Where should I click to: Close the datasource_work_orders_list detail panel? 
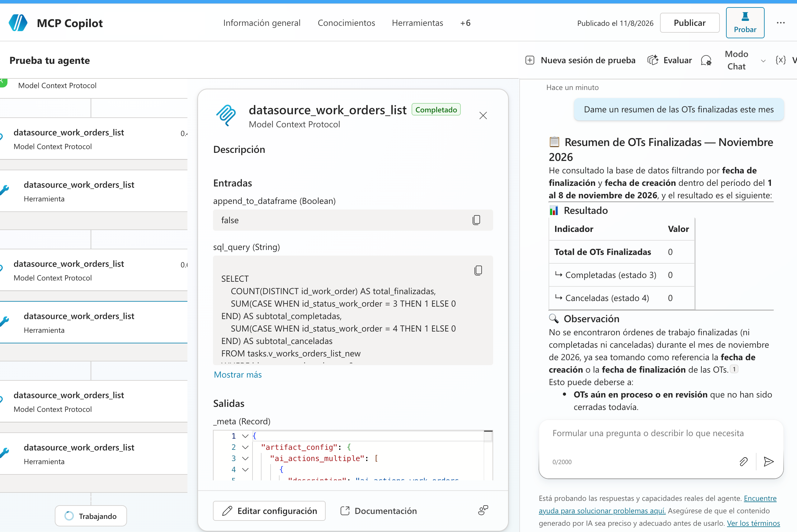tap(483, 116)
